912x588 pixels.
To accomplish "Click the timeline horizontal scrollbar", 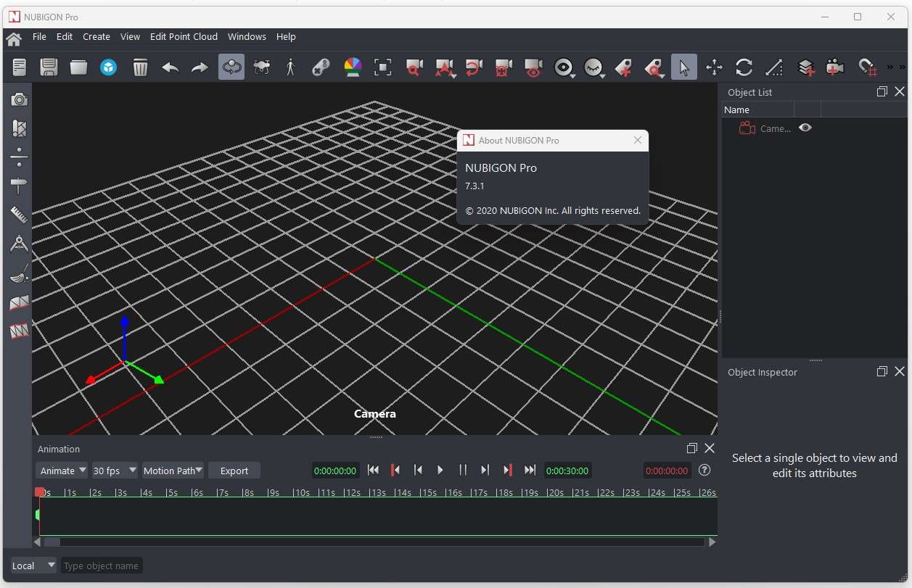I will 376,542.
